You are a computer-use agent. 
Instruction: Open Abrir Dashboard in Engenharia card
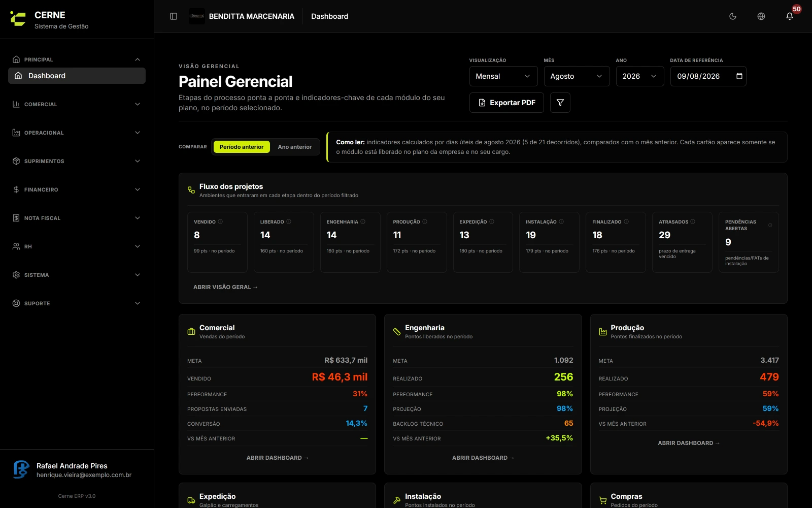coord(483,458)
